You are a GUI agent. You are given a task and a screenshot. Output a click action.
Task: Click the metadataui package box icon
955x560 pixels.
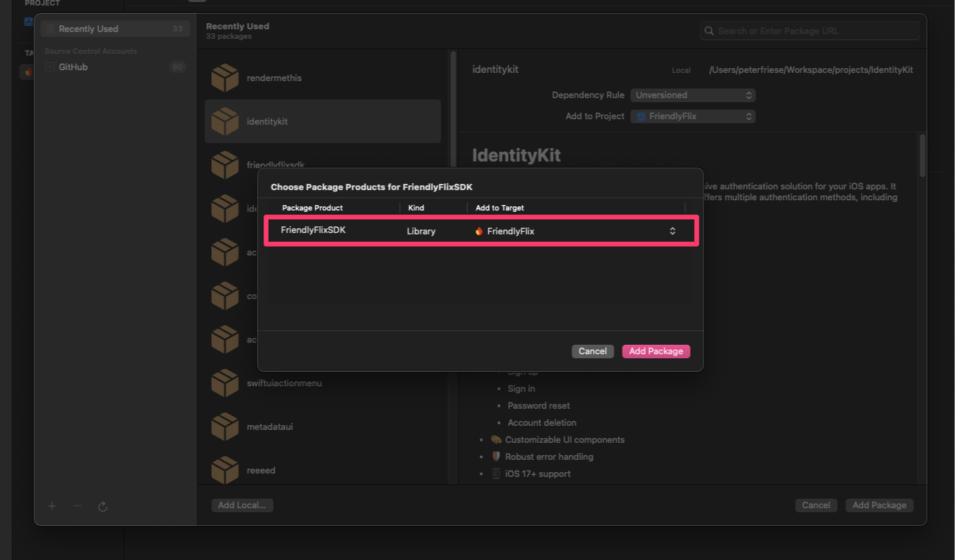[x=225, y=426]
